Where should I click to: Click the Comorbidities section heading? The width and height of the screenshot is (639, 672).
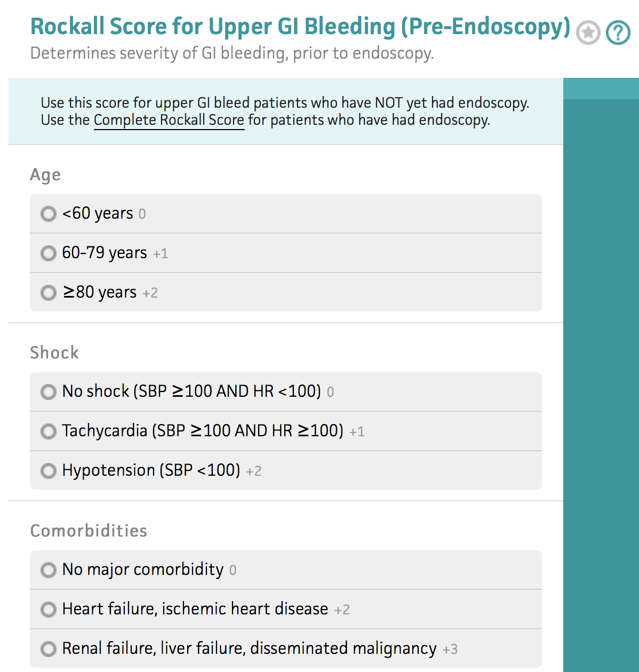coord(89,531)
